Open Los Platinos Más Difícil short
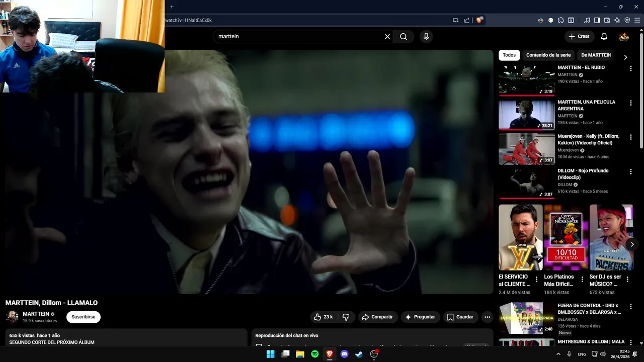The height and width of the screenshot is (362, 644). pyautogui.click(x=566, y=237)
